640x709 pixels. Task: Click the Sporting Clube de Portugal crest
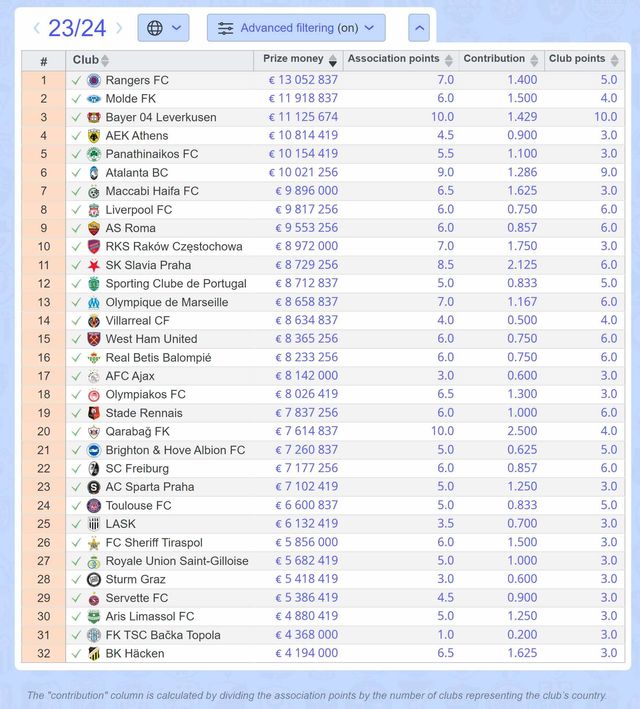pyautogui.click(x=94, y=284)
